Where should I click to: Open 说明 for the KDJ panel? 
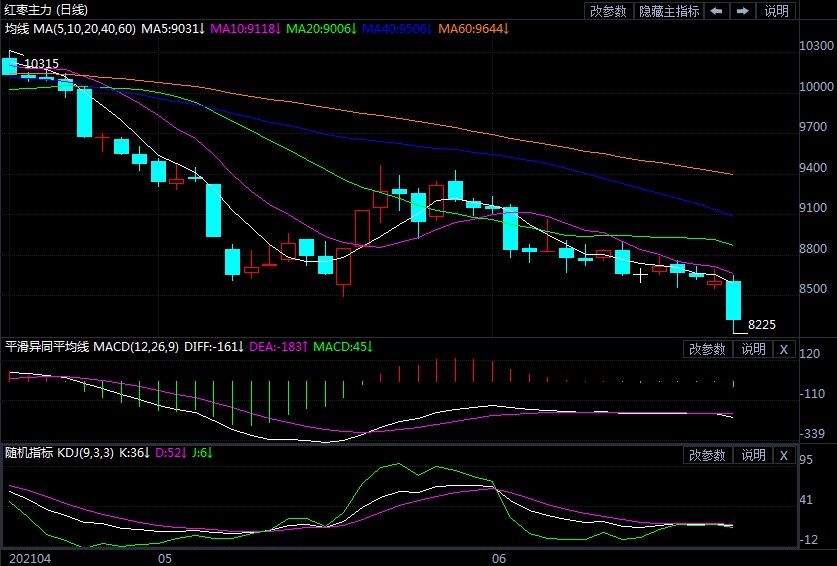click(753, 455)
